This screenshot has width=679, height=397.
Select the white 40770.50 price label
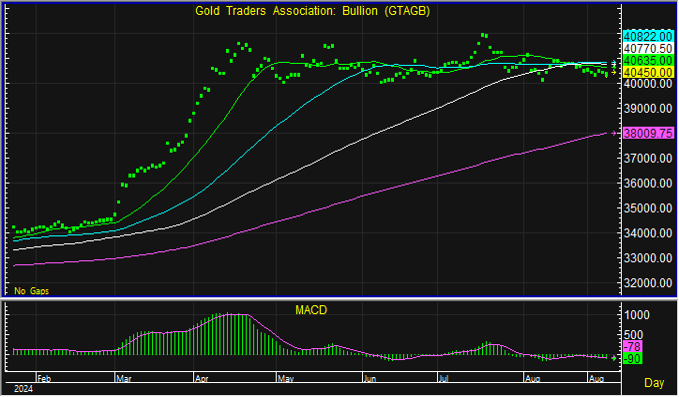point(648,48)
